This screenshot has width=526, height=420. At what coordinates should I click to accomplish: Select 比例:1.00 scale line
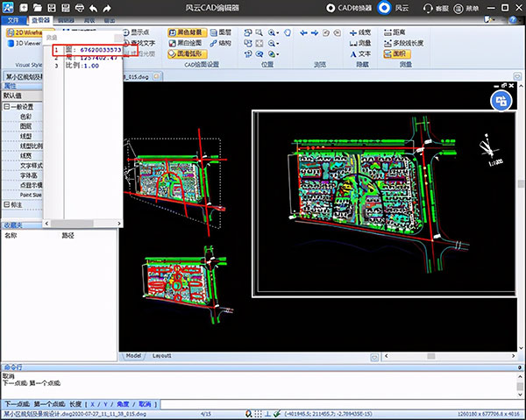click(82, 66)
